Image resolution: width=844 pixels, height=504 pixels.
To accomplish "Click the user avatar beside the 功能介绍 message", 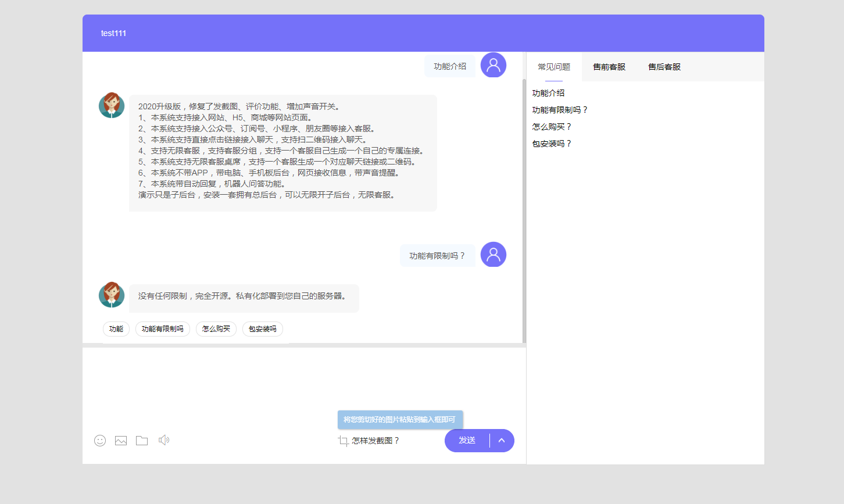I will (x=493, y=65).
